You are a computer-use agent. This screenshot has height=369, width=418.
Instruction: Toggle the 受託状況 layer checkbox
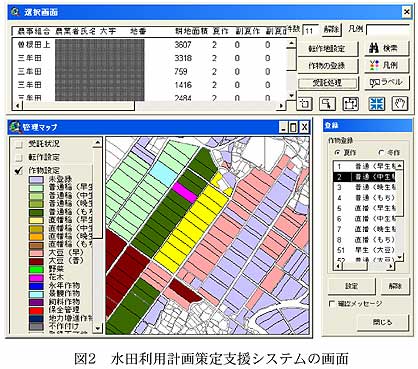19,144
